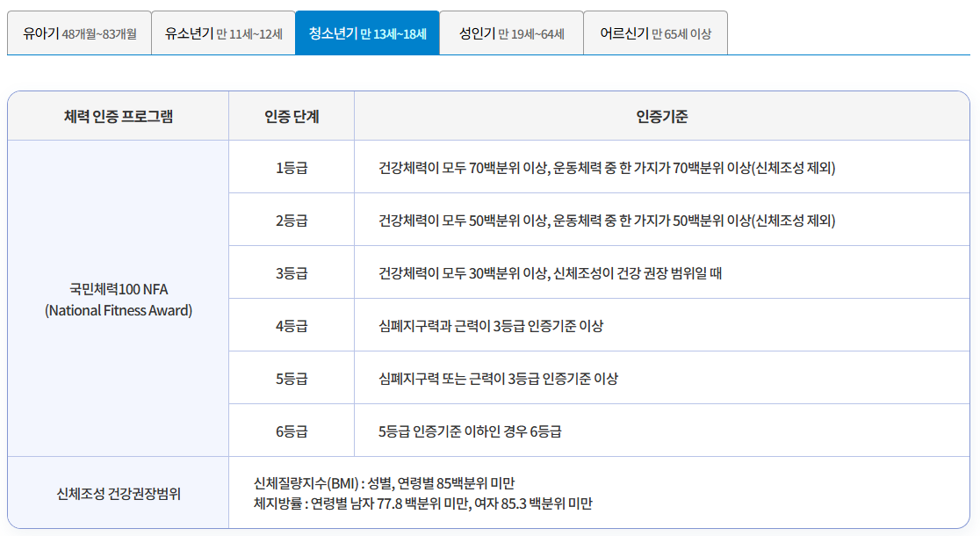
Task: Select the 2등급 grade cell
Action: click(291, 219)
